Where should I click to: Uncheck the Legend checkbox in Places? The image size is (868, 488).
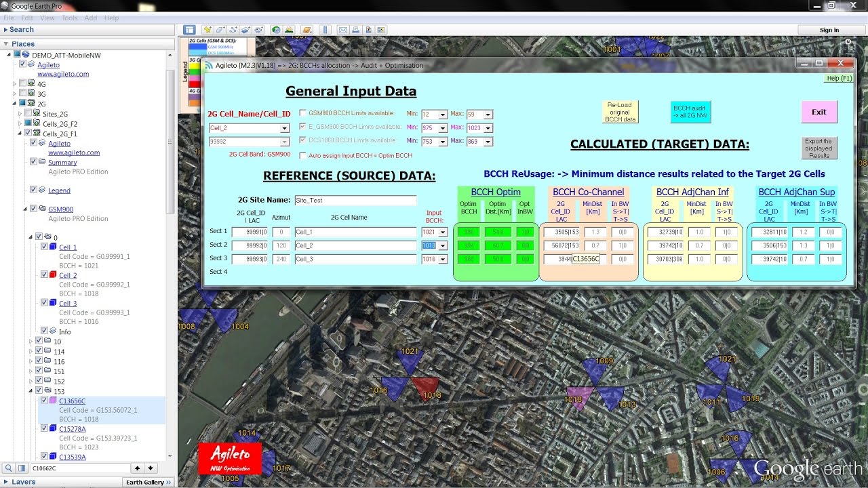[x=33, y=190]
